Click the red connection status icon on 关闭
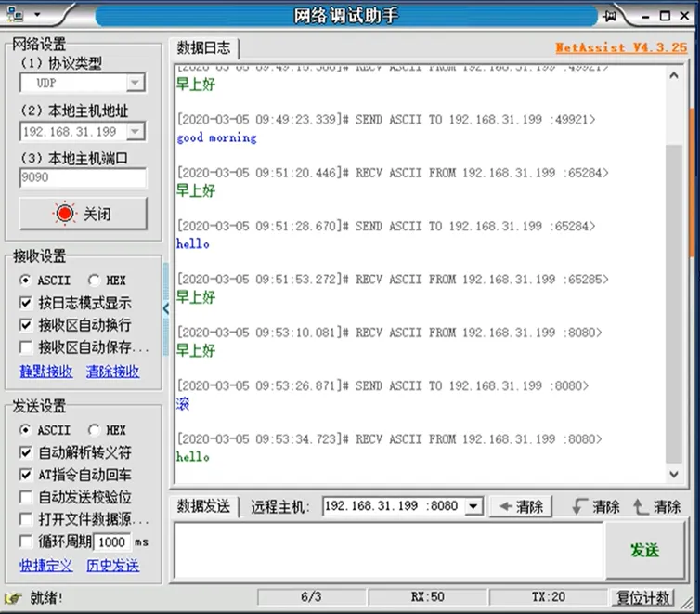Image resolution: width=700 pixels, height=614 pixels. tap(65, 214)
